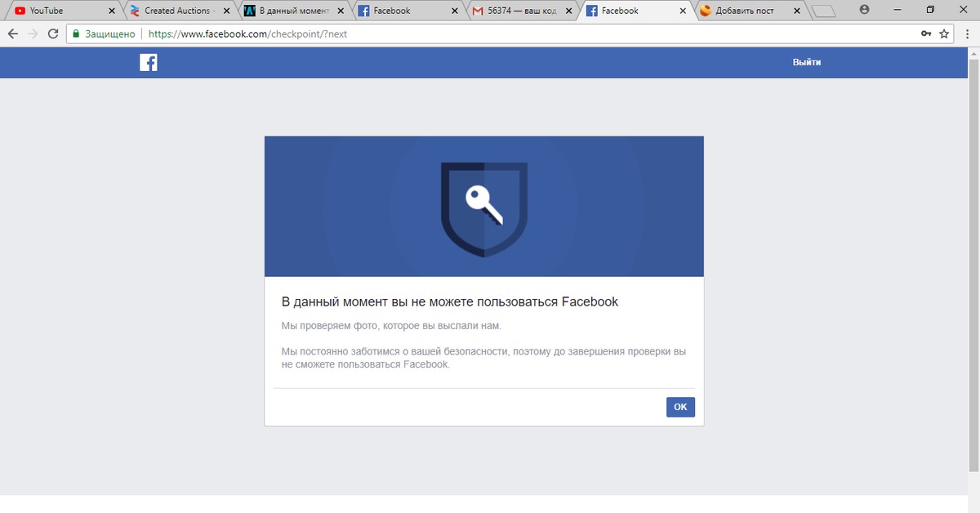Image resolution: width=980 pixels, height=513 pixels.
Task: Switch to the Добавить пост tab
Action: tap(750, 11)
